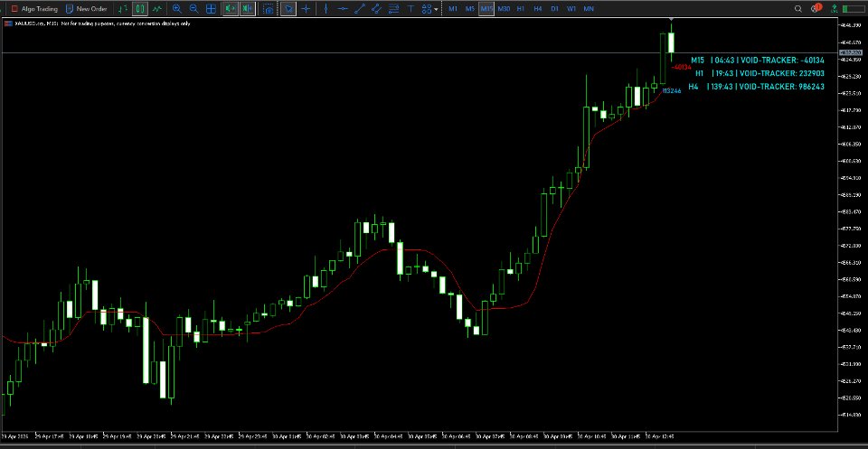Switch timeframe to M30
Screen dimensions: 868x449
pyautogui.click(x=504, y=9)
